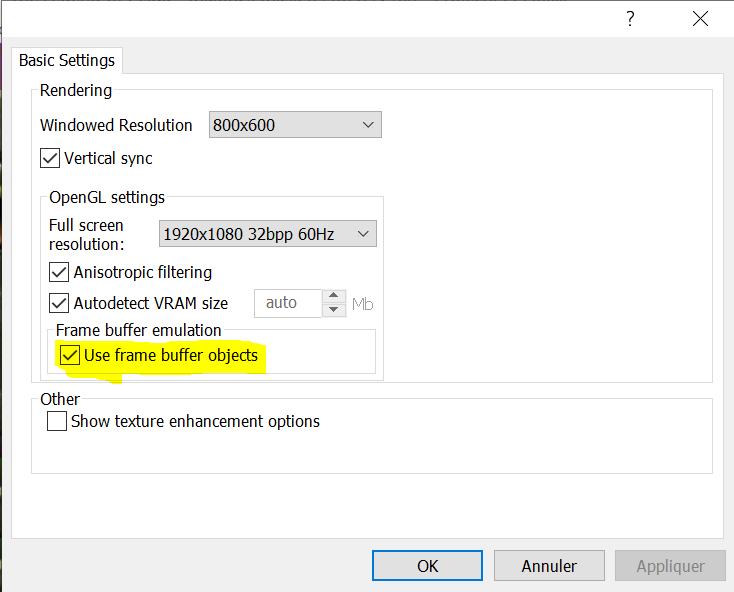Close the settings dialog window
Viewport: 734px width, 592px height.
point(701,18)
